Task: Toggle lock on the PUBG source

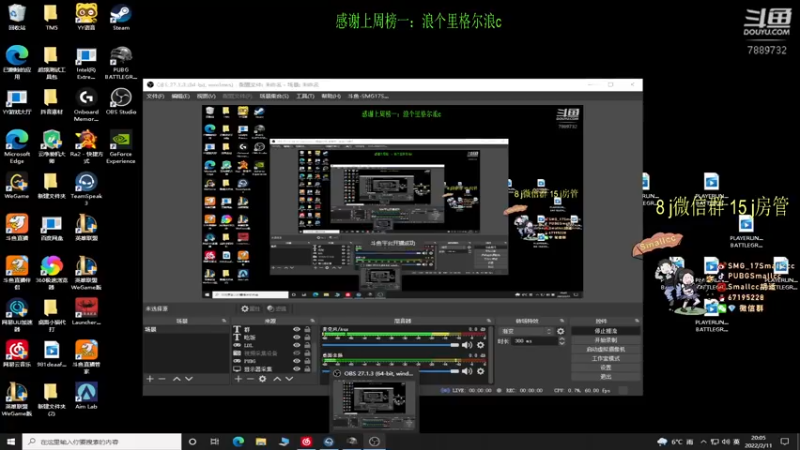Action: pyautogui.click(x=307, y=361)
